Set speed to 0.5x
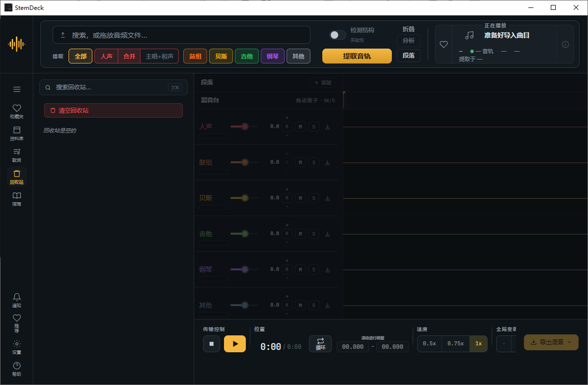Image resolution: width=588 pixels, height=385 pixels. 430,343
